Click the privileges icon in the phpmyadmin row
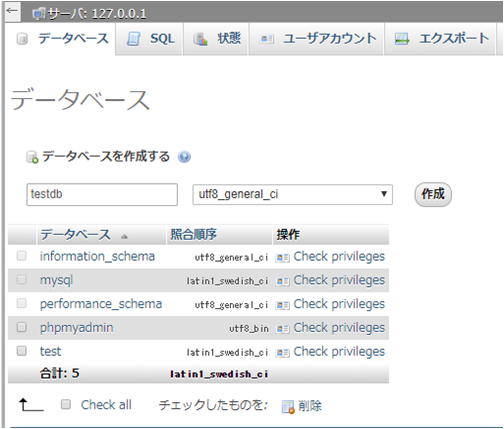The height and width of the screenshot is (429, 504). 282,329
